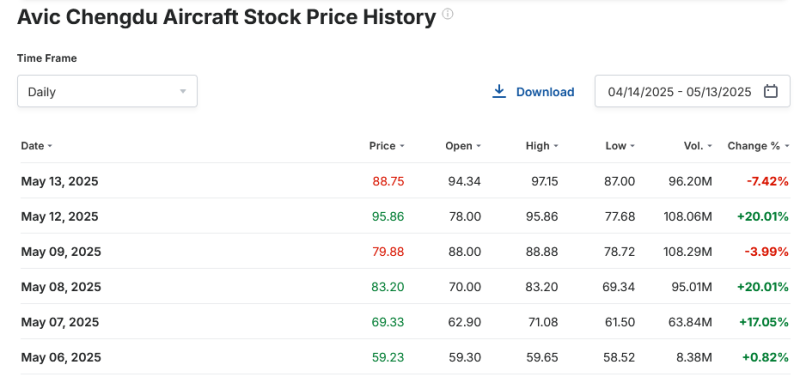Viewport: 800px width, 377px height.
Task: Click the Vol. column sort arrow
Action: [x=709, y=146]
